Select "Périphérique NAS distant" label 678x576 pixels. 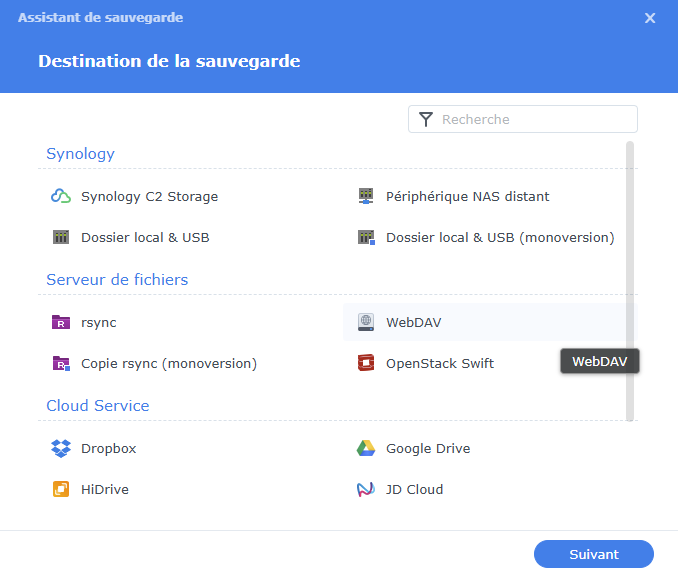coord(467,197)
